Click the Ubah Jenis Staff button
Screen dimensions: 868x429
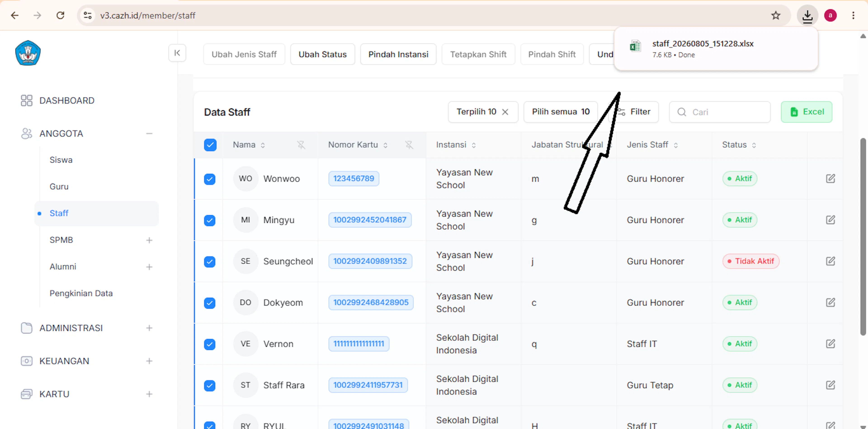[x=244, y=54]
